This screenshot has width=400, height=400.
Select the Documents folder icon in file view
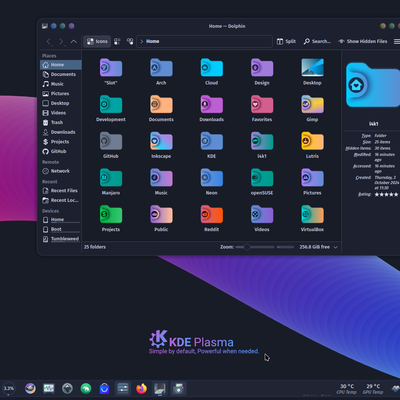click(161, 104)
